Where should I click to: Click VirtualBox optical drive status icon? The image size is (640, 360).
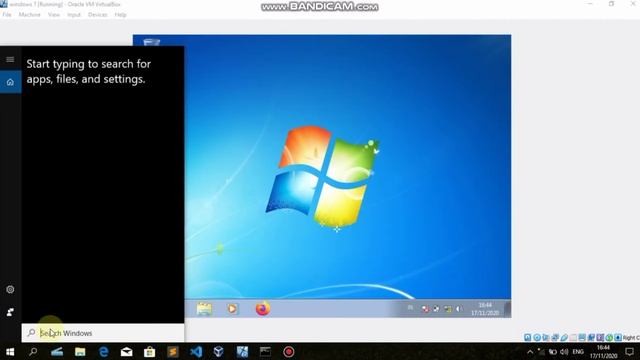click(x=537, y=337)
